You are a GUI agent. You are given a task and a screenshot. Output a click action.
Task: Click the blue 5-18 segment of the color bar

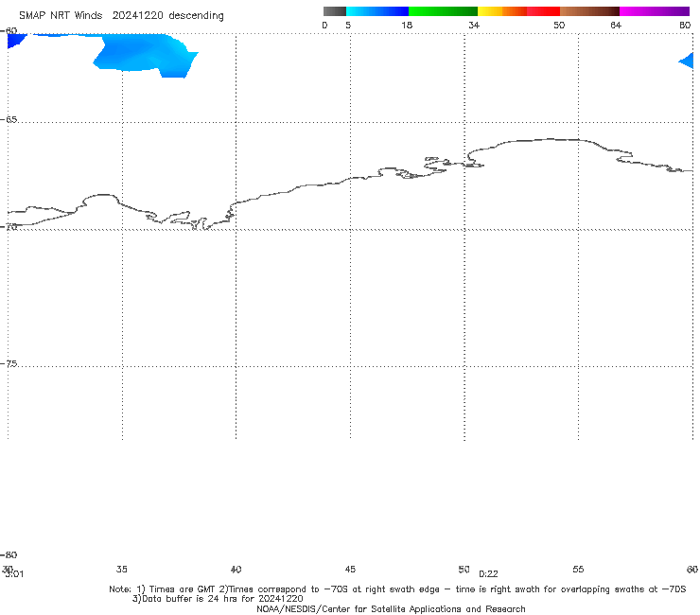tap(377, 11)
